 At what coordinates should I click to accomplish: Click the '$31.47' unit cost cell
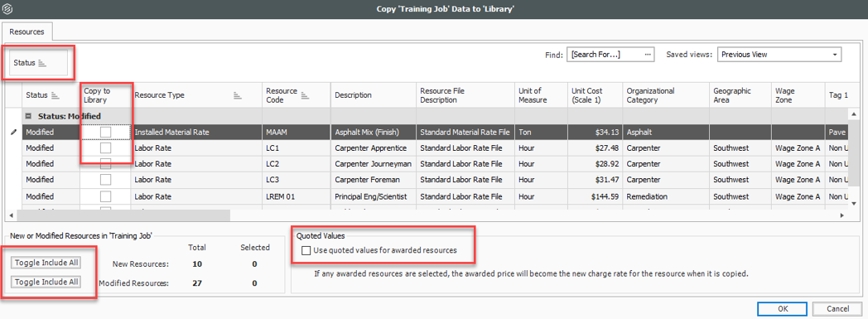coord(595,180)
